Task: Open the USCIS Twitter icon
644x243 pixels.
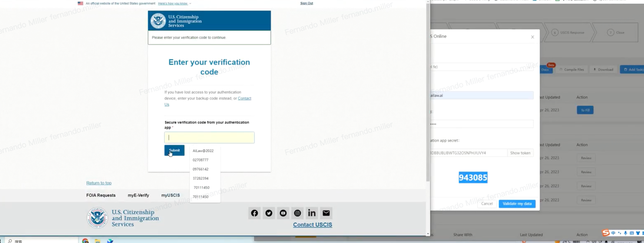Action: pyautogui.click(x=268, y=213)
